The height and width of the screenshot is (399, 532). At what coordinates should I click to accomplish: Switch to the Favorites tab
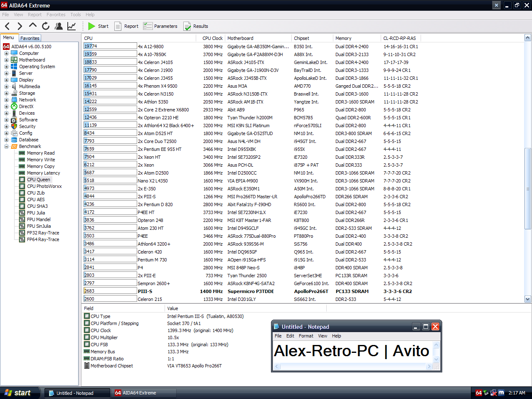(30, 38)
